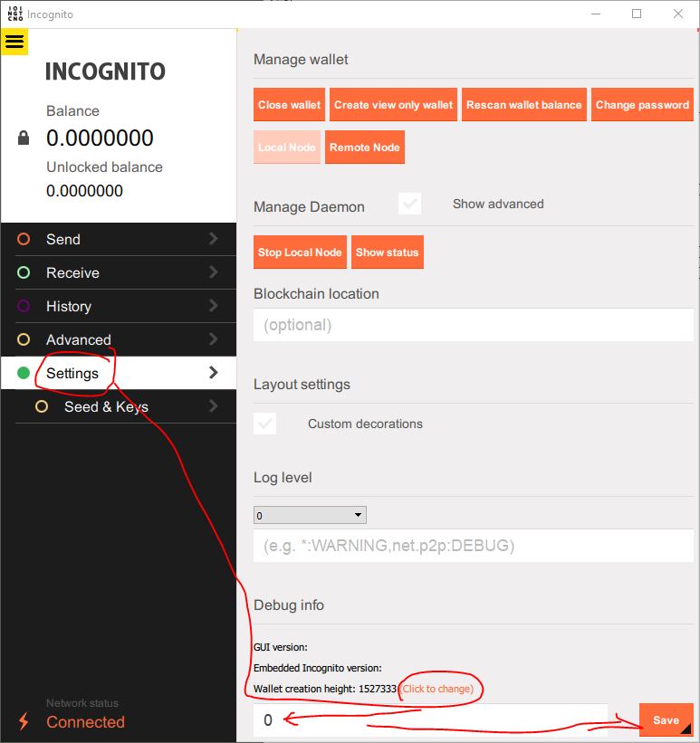Click the Show status button

387,252
